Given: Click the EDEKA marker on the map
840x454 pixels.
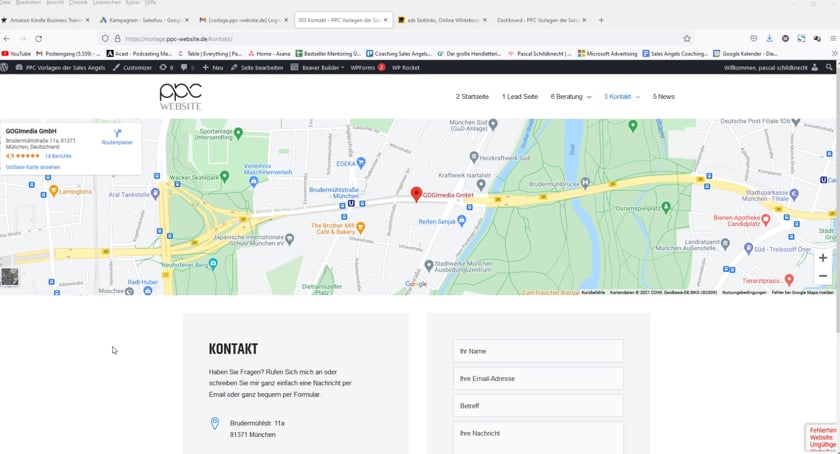Looking at the screenshot, I should coord(361,162).
